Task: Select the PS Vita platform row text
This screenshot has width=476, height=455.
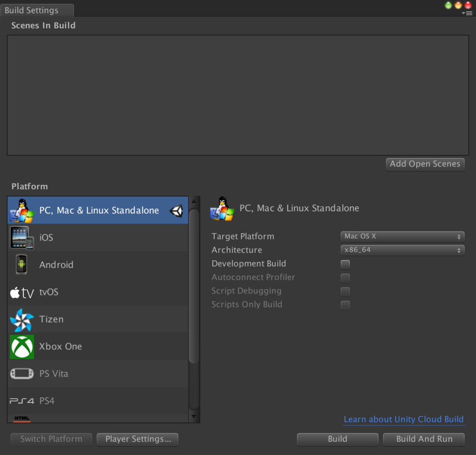Action: [x=54, y=374]
